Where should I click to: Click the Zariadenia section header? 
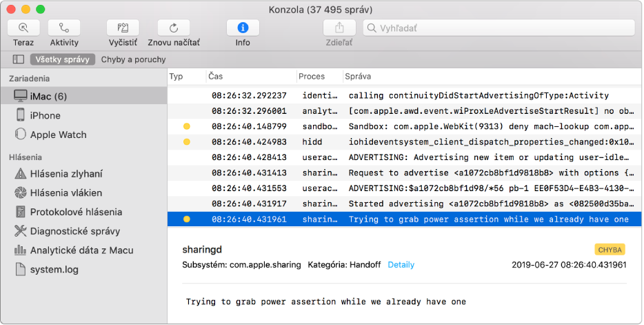click(29, 79)
